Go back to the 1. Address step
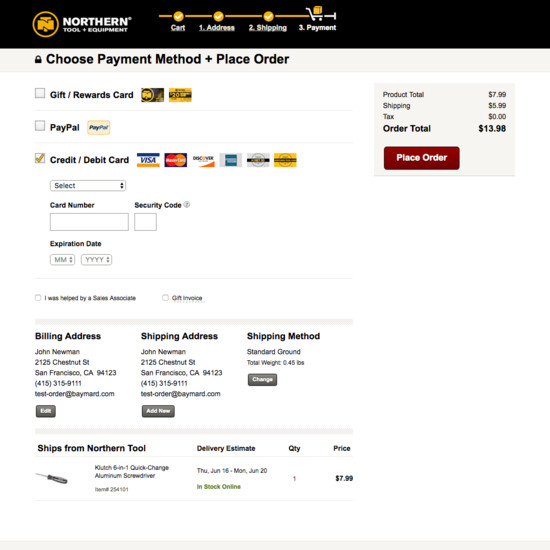This screenshot has width=550, height=550. click(x=217, y=28)
